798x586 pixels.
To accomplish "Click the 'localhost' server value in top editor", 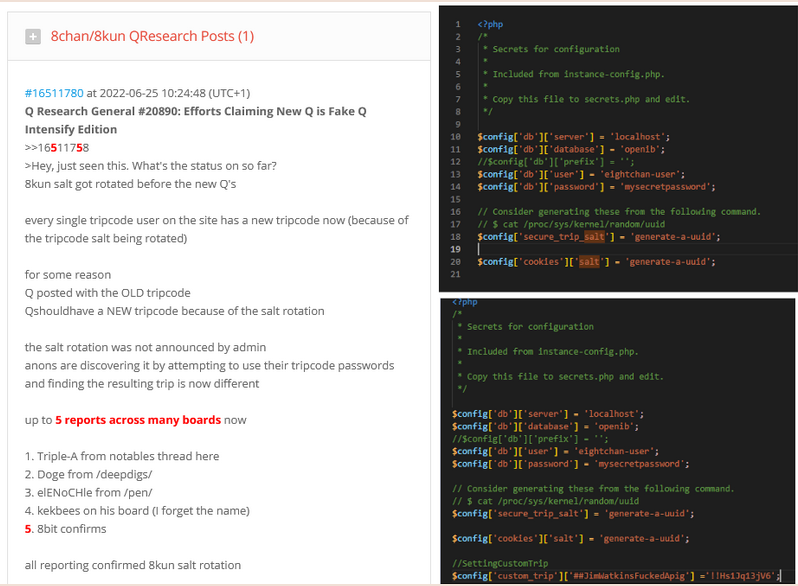I will pos(638,136).
